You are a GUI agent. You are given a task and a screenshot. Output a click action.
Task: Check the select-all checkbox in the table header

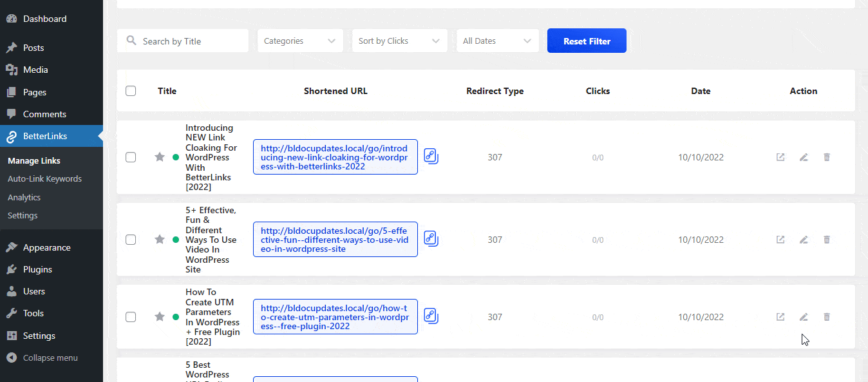coord(131,91)
